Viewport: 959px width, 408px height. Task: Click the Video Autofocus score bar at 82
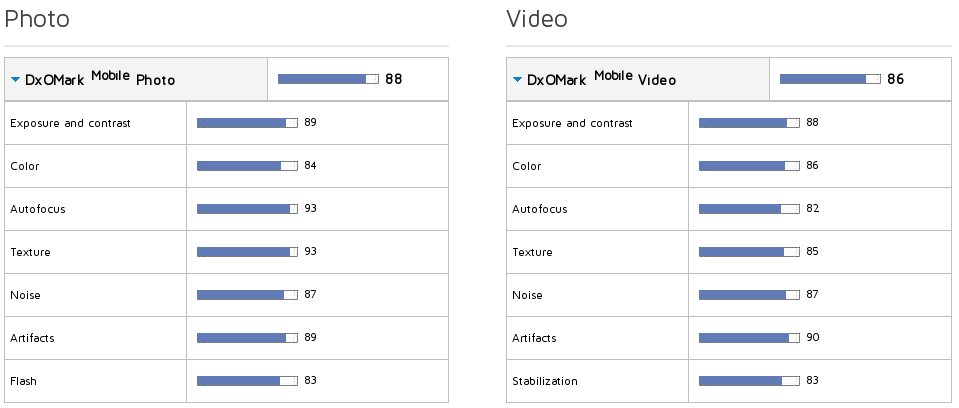(749, 209)
